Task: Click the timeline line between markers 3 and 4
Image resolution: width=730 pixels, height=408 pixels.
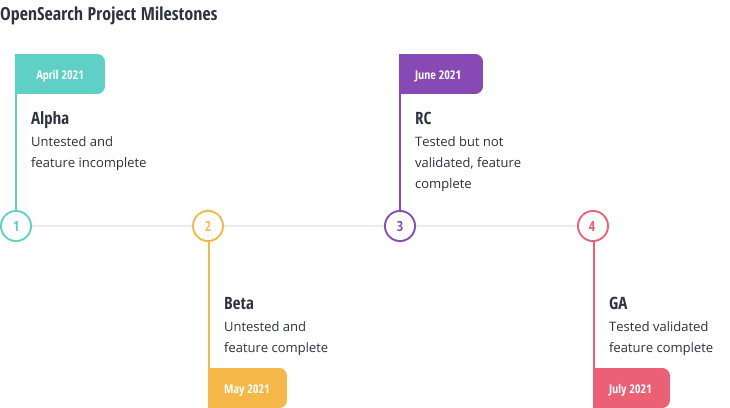Action: [496, 226]
